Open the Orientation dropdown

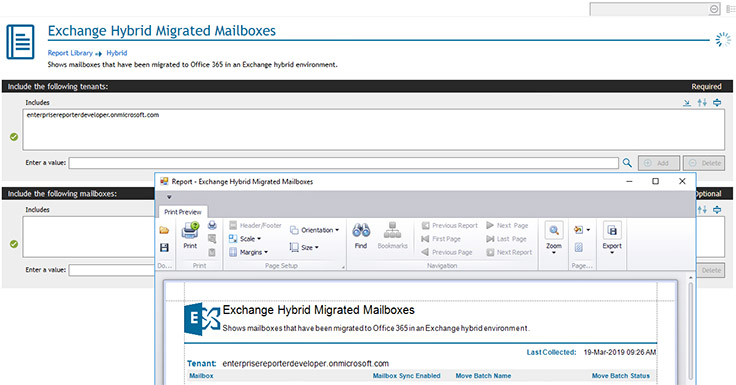(314, 230)
